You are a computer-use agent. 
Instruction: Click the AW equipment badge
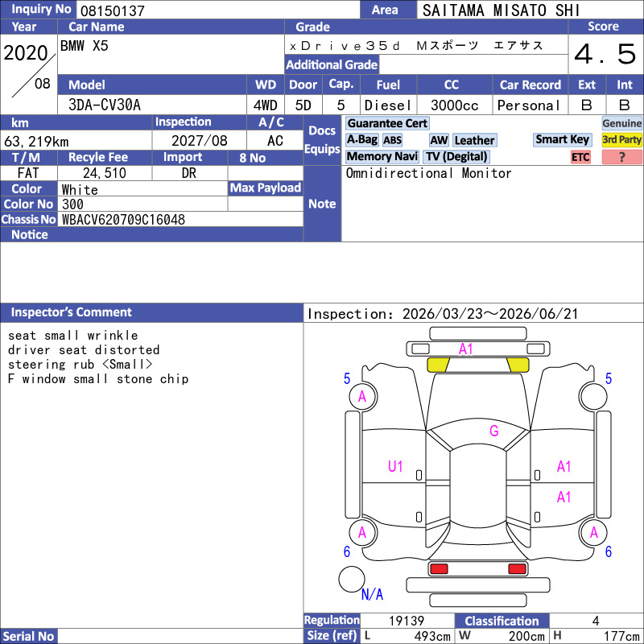pyautogui.click(x=439, y=140)
